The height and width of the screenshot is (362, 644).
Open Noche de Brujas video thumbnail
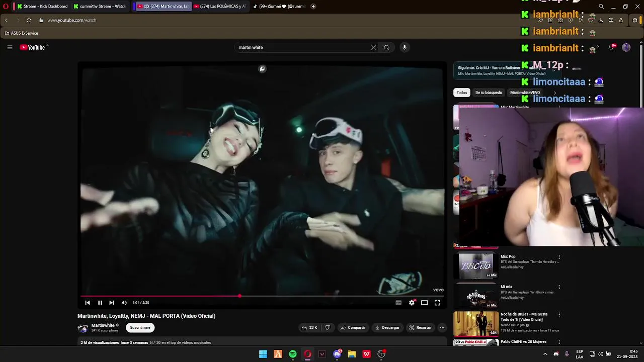point(476,324)
